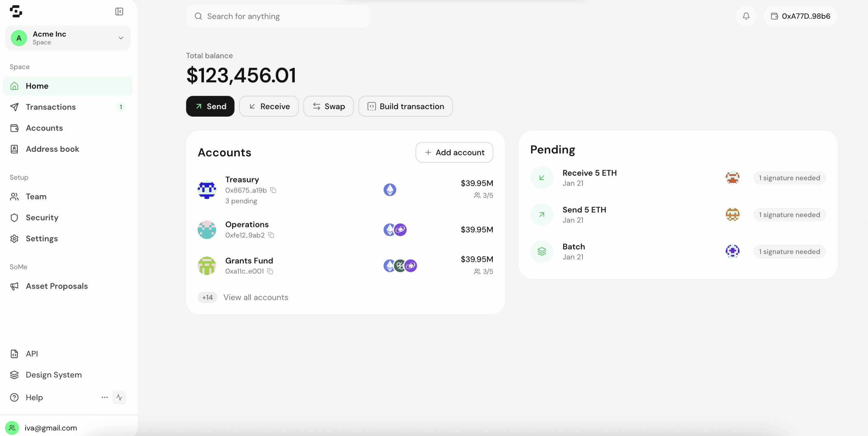Open Transactions in the sidebar

(68, 107)
